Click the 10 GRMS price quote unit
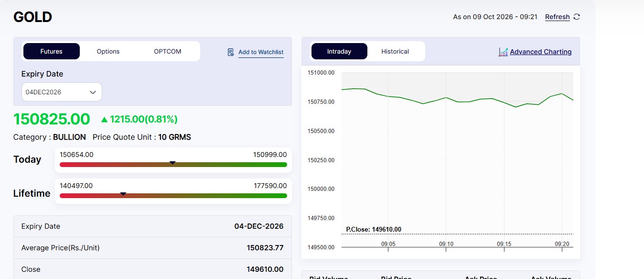This screenshot has height=279, width=644. tap(174, 137)
